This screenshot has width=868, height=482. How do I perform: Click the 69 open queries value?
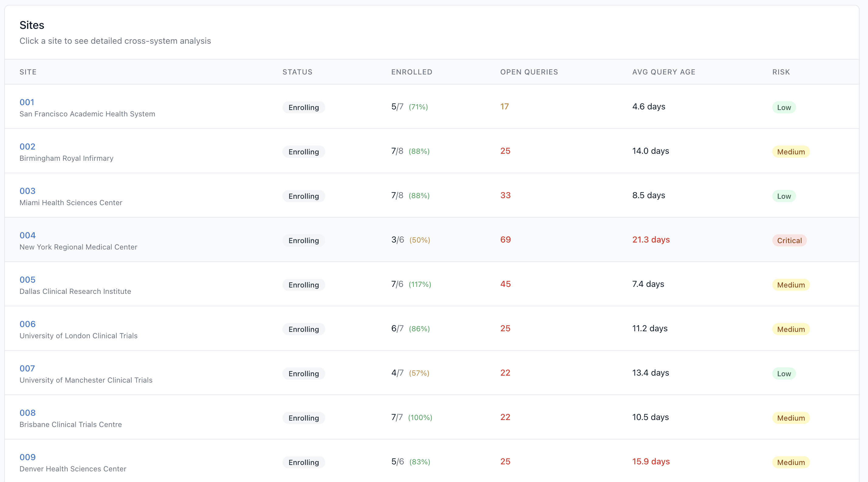[505, 240]
